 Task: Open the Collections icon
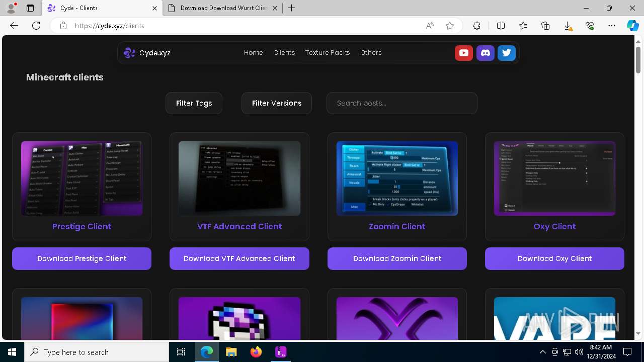(x=545, y=26)
